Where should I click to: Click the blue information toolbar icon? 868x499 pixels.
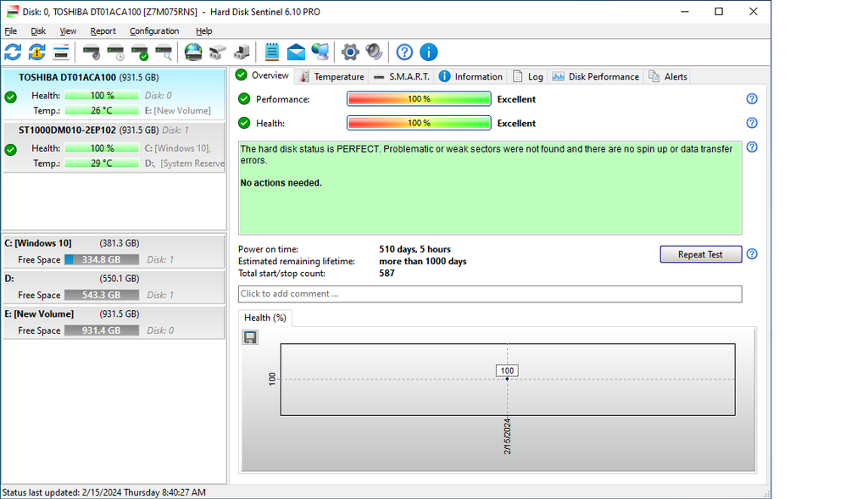click(x=428, y=53)
